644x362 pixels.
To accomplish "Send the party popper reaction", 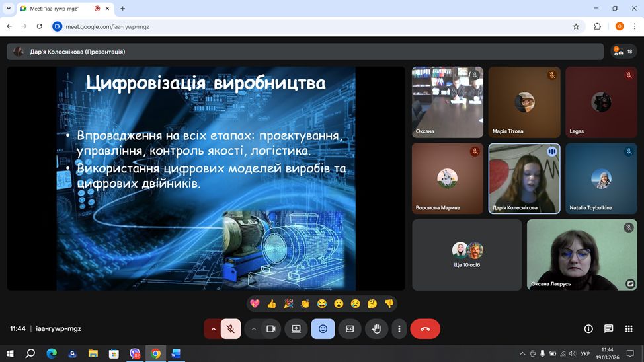I will [288, 304].
